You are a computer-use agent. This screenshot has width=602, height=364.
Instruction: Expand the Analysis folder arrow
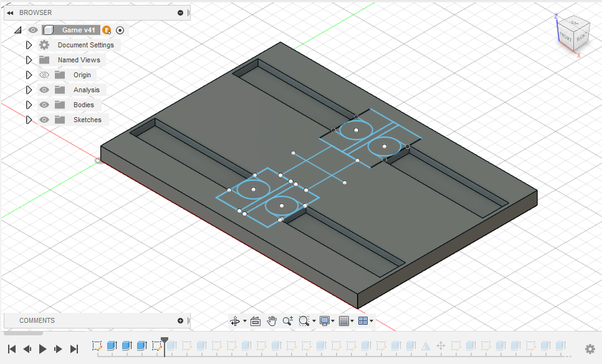coord(29,90)
